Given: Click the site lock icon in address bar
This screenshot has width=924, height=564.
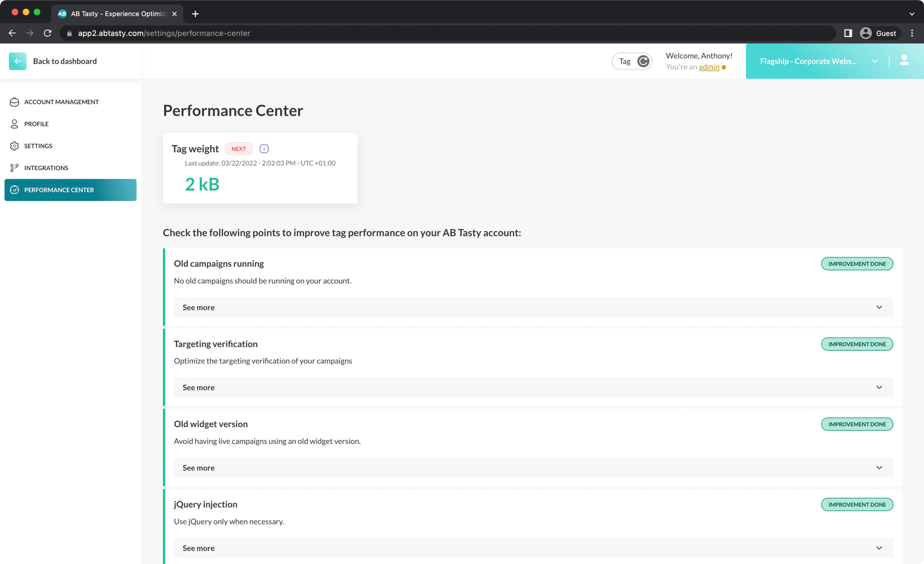Looking at the screenshot, I should coord(69,33).
